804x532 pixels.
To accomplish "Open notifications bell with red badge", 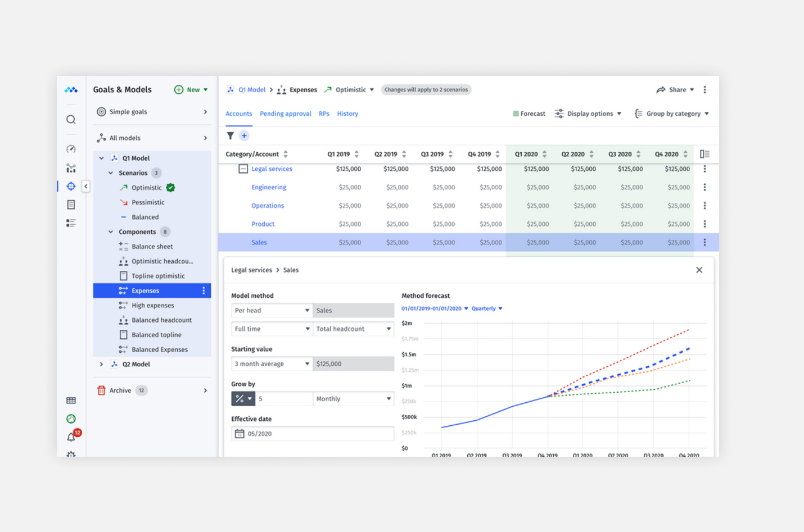I will pyautogui.click(x=71, y=436).
